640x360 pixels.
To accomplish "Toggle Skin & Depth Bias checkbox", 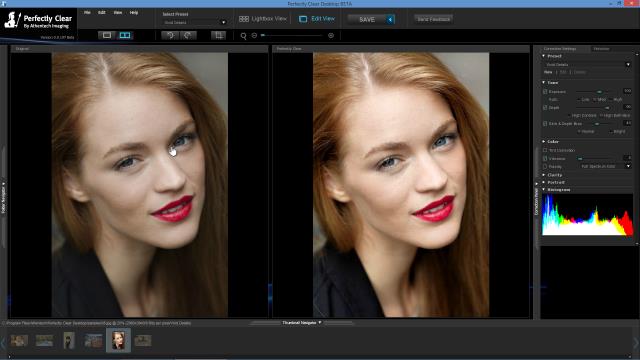I will [x=545, y=124].
